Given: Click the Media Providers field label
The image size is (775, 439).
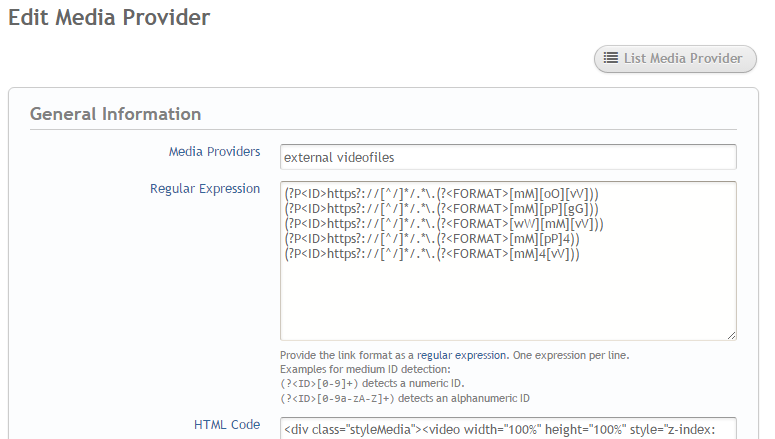Looking at the screenshot, I should coord(214,152).
